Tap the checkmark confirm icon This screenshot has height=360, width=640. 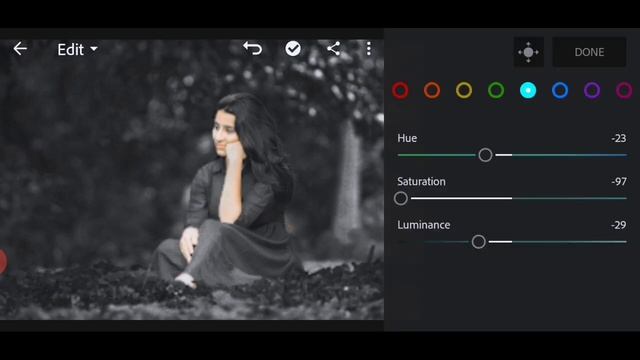[x=293, y=49]
